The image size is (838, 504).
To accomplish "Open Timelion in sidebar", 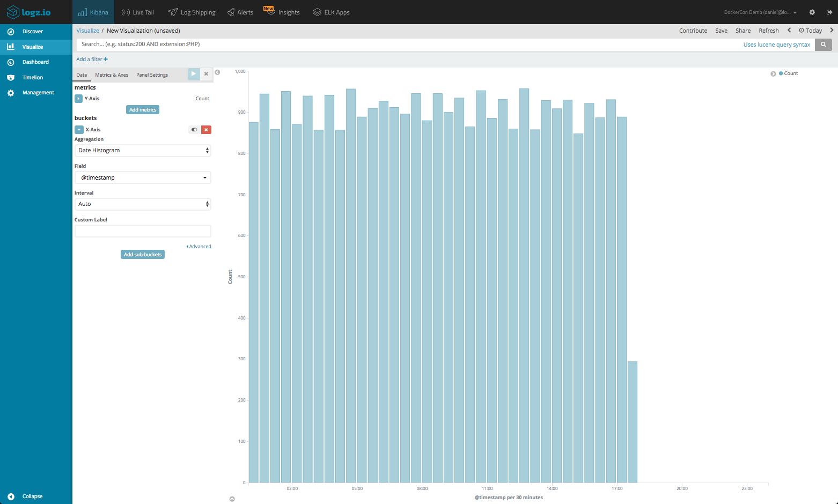I will [36, 78].
